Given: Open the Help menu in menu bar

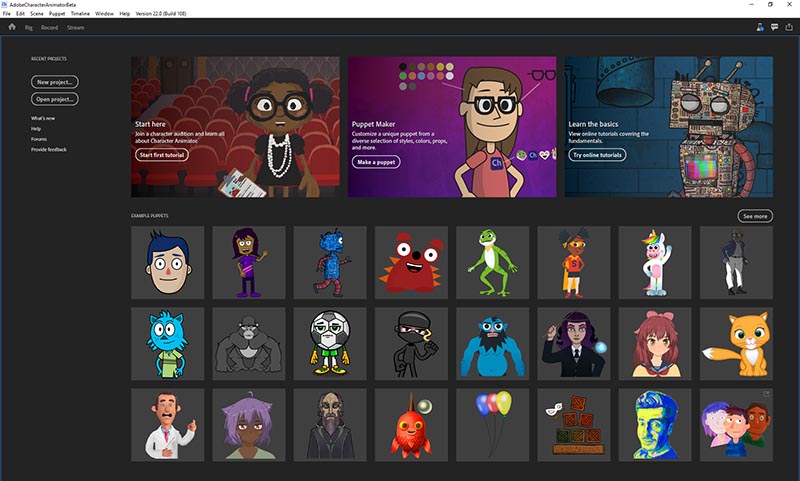Looking at the screenshot, I should pyautogui.click(x=124, y=14).
